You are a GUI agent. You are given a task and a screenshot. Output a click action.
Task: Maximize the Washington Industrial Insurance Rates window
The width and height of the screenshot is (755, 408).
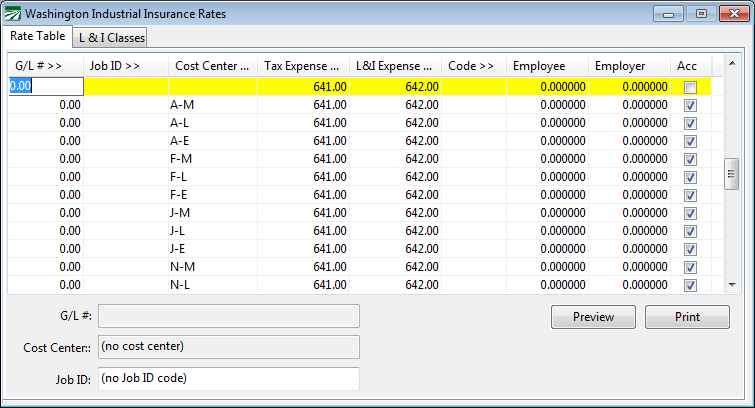click(x=701, y=14)
